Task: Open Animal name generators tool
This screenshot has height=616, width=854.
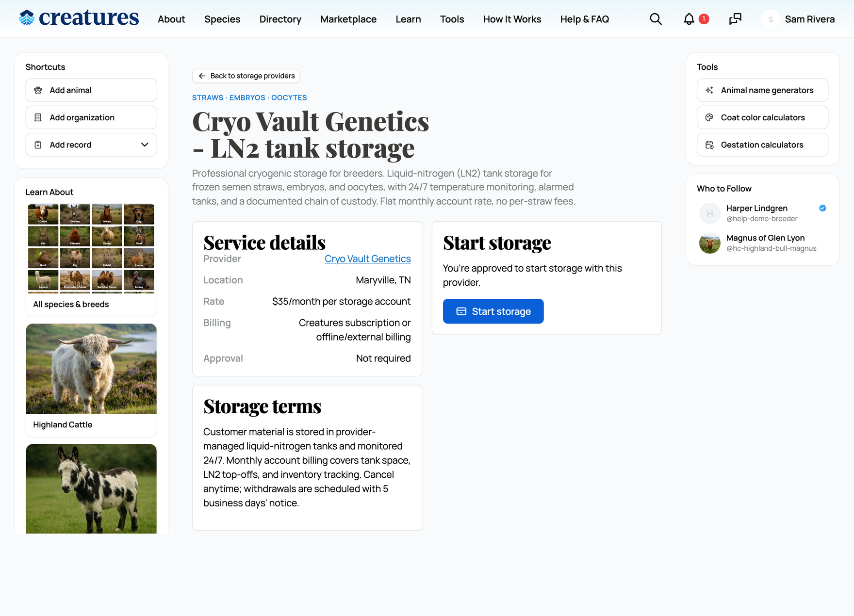Action: [x=762, y=90]
